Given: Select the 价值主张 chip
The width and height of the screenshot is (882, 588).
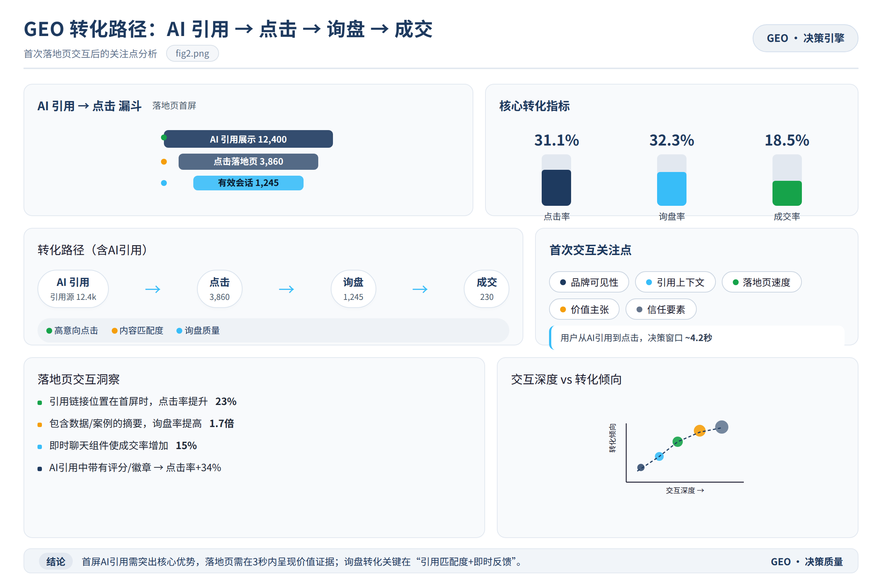Looking at the screenshot, I should pyautogui.click(x=584, y=309).
